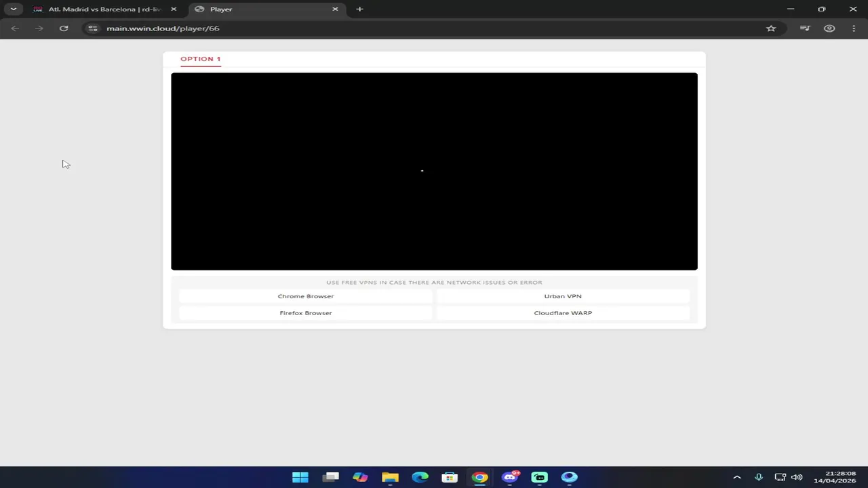The height and width of the screenshot is (488, 868).
Task: Open Task View in the taskbar
Action: (x=330, y=477)
